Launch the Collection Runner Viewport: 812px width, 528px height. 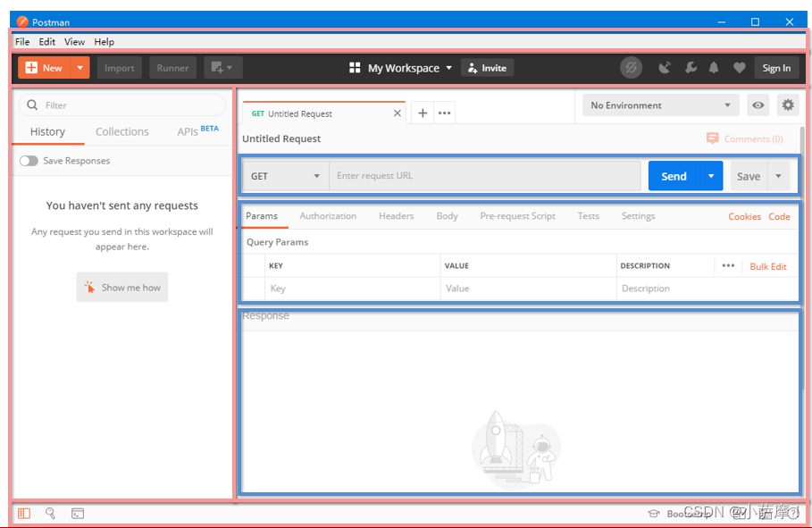pos(172,68)
